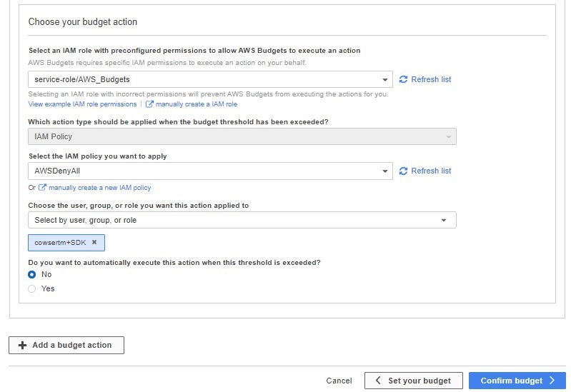Open View example IAM role permissions link
This screenshot has width=571, height=392.
pyautogui.click(x=82, y=104)
